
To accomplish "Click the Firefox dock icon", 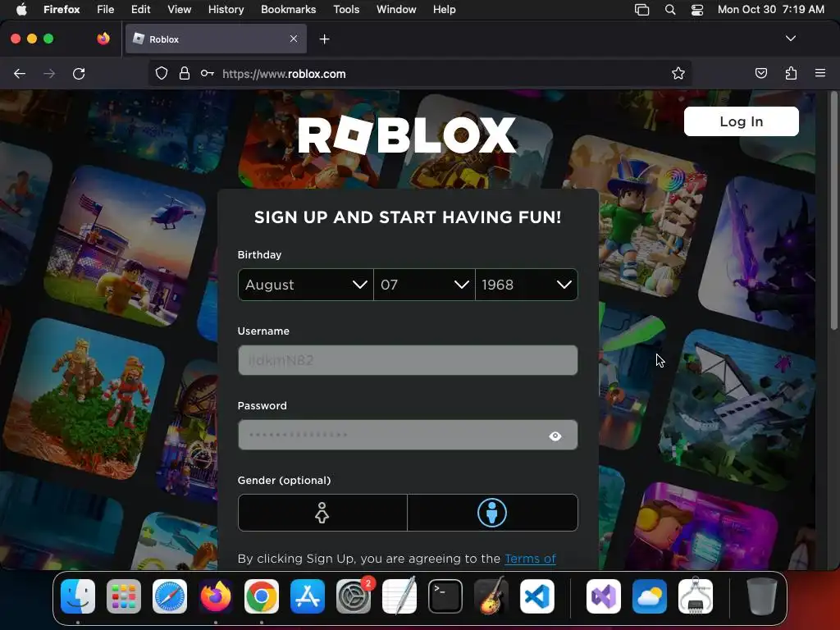I will tap(216, 596).
